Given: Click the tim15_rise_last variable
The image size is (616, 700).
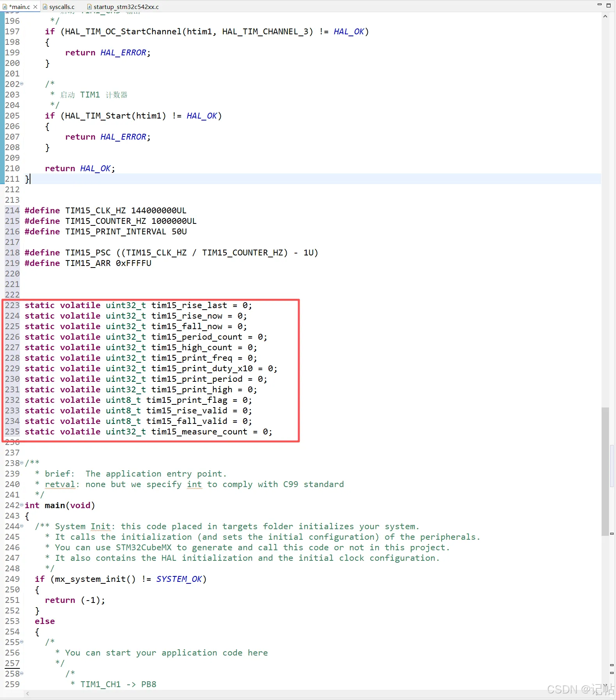Looking at the screenshot, I should 189,305.
